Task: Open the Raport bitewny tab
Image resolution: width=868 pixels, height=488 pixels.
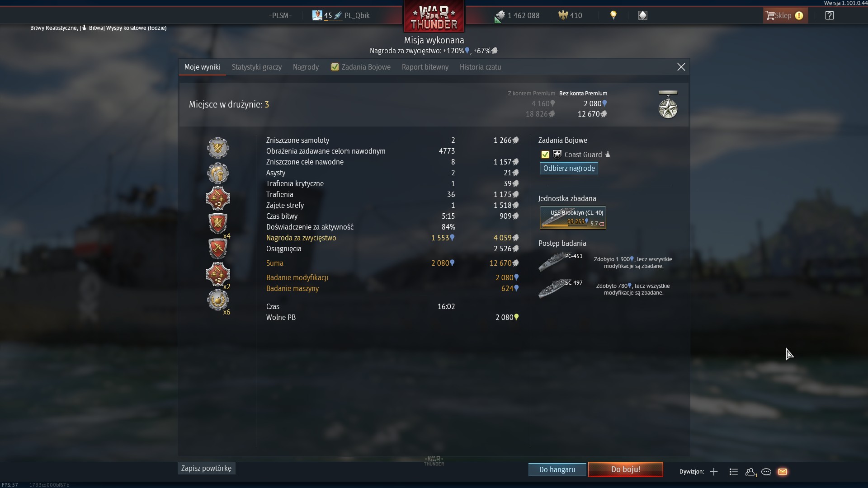Action: pyautogui.click(x=425, y=67)
